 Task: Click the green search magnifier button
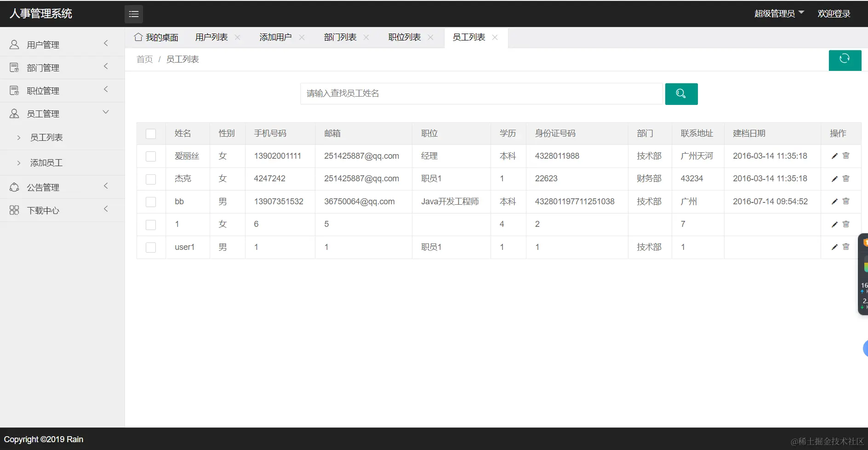click(x=681, y=94)
